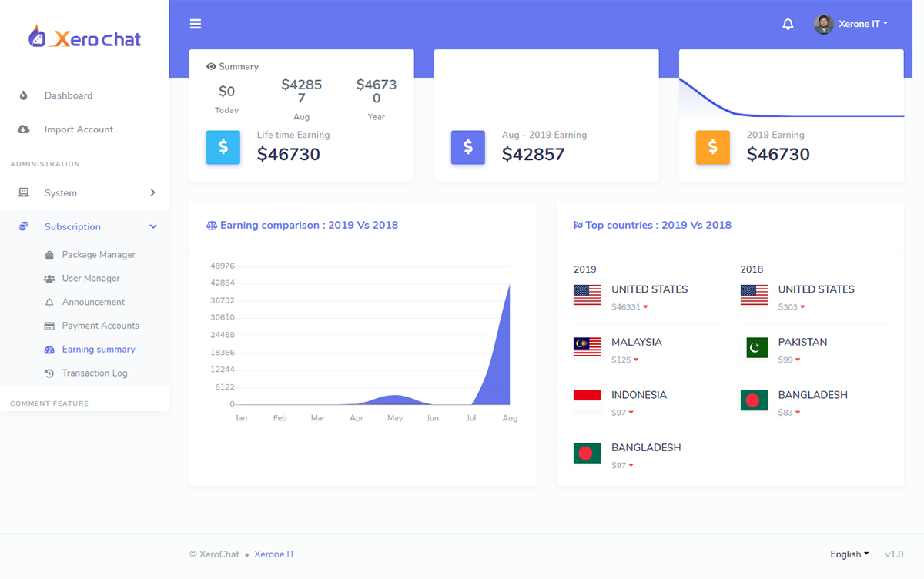The height and width of the screenshot is (579, 924).
Task: Click the red arrow beside $46331
Action: (645, 307)
